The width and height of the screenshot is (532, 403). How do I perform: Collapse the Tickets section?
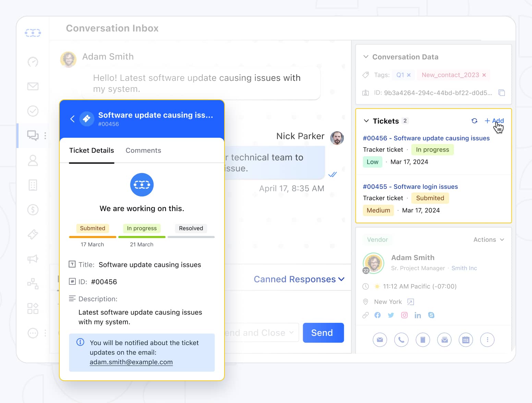tap(366, 121)
